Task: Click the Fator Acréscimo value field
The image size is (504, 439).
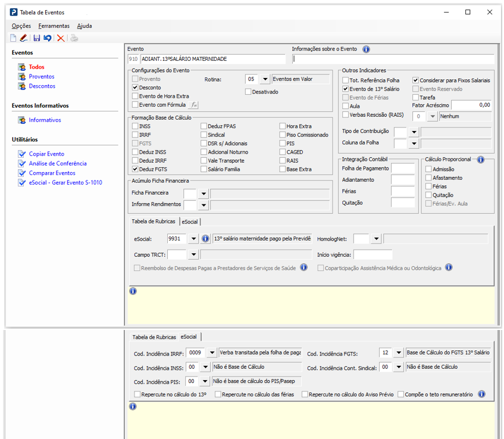Action: pos(471,105)
